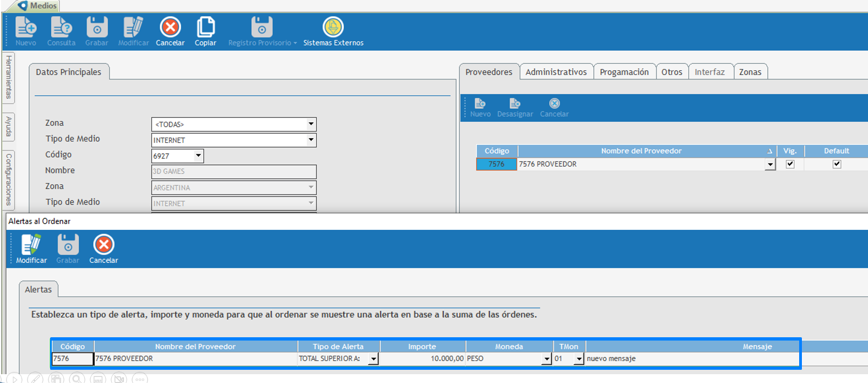Click the Nuevo icon in main toolbar
868x383 pixels.
click(25, 31)
